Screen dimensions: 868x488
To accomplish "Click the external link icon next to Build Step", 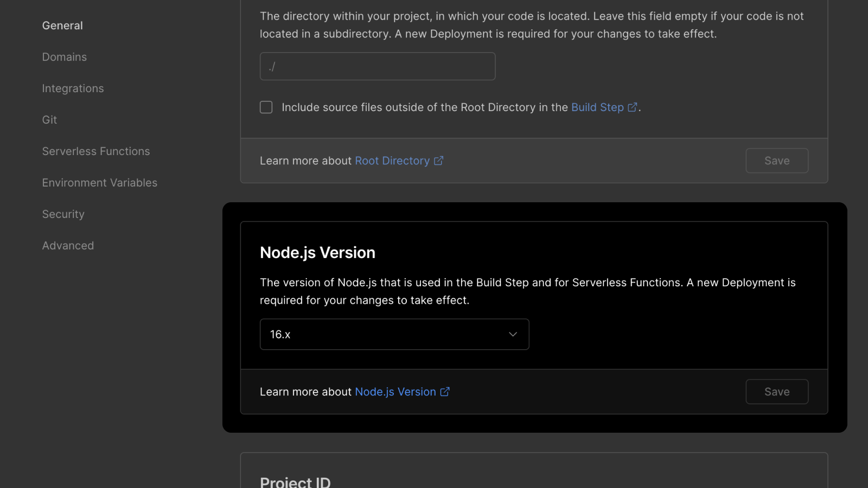I will (x=633, y=107).
